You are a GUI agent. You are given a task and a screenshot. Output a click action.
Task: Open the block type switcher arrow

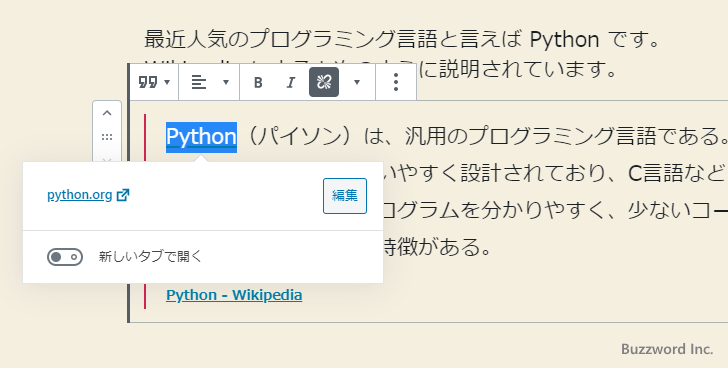[x=168, y=82]
